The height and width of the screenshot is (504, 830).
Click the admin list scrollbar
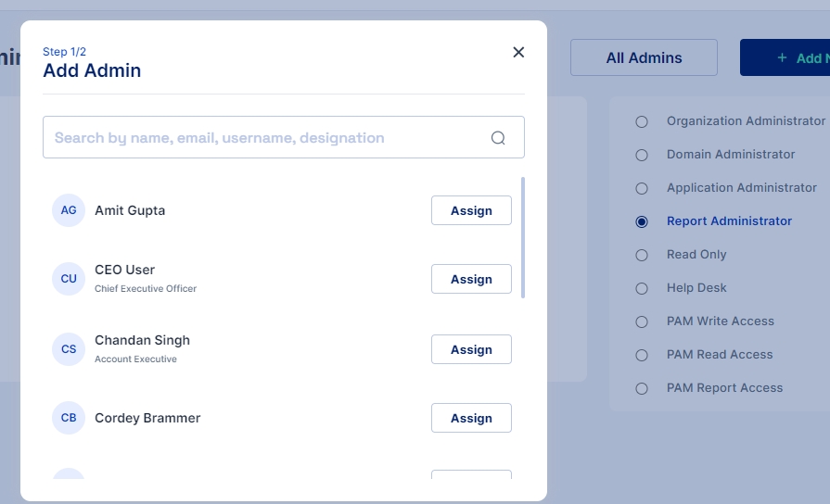click(523, 237)
